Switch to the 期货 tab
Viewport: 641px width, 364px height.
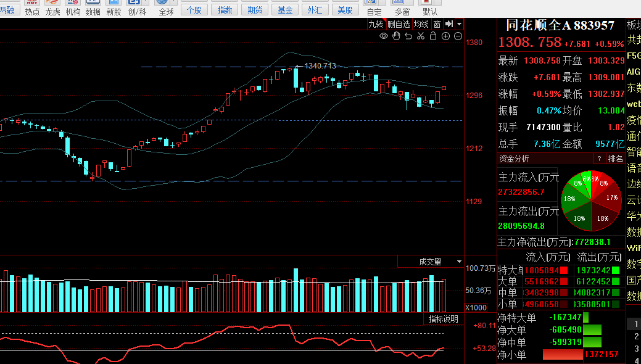[255, 9]
